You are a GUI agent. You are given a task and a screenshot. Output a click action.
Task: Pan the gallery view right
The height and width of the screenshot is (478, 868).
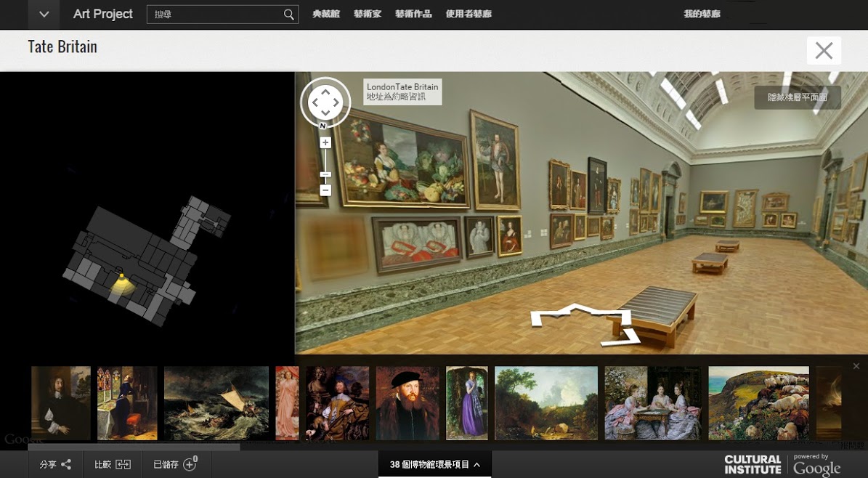point(336,102)
